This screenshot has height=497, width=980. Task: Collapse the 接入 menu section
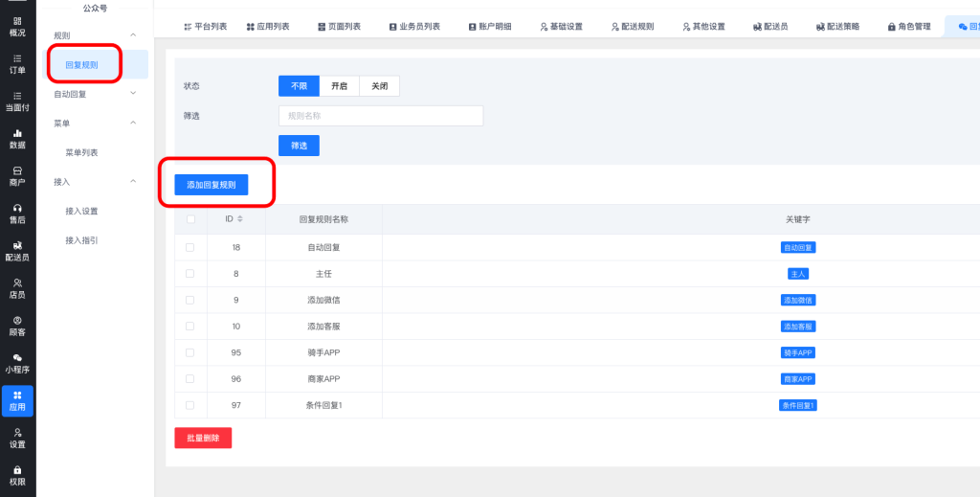(133, 181)
